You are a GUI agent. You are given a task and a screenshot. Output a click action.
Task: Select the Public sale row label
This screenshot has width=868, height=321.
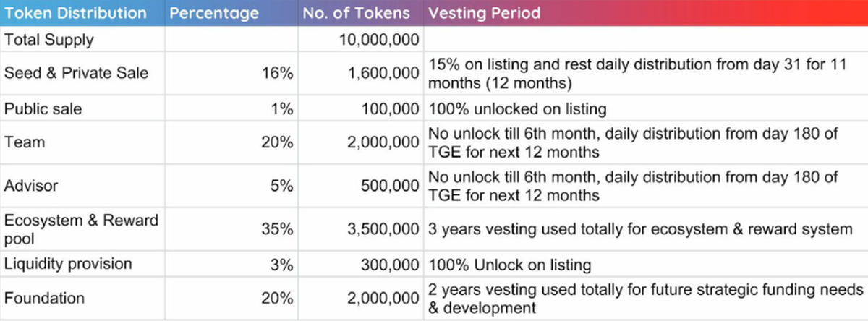(x=43, y=109)
